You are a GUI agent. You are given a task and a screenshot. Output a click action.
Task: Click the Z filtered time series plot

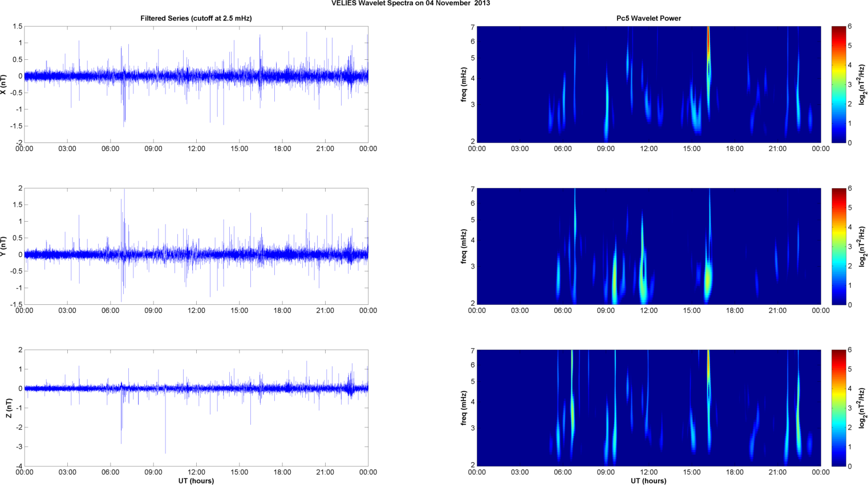[x=196, y=408]
